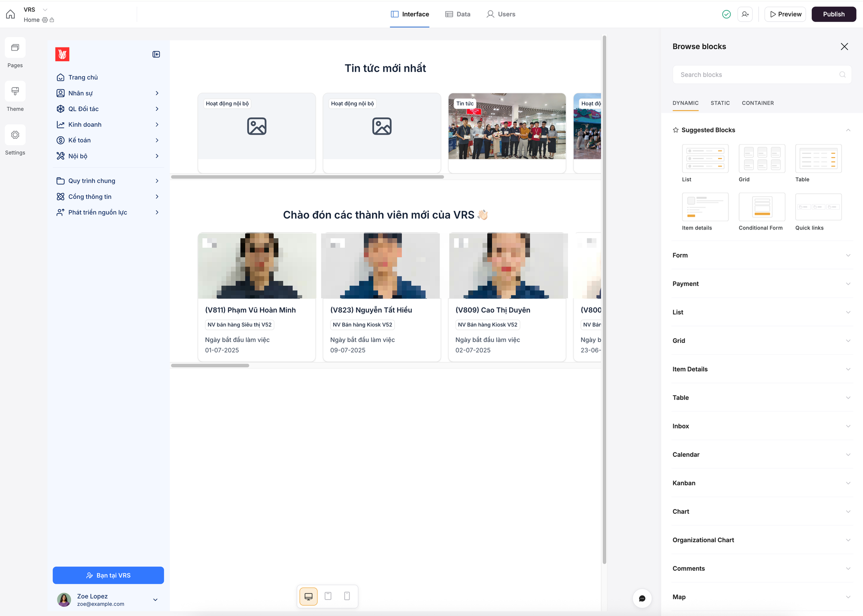
Task: Focus the Search blocks field
Action: [762, 75]
